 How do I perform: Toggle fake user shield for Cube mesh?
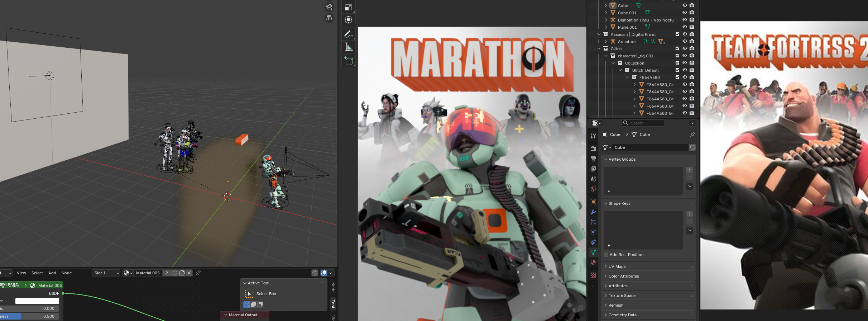click(692, 147)
